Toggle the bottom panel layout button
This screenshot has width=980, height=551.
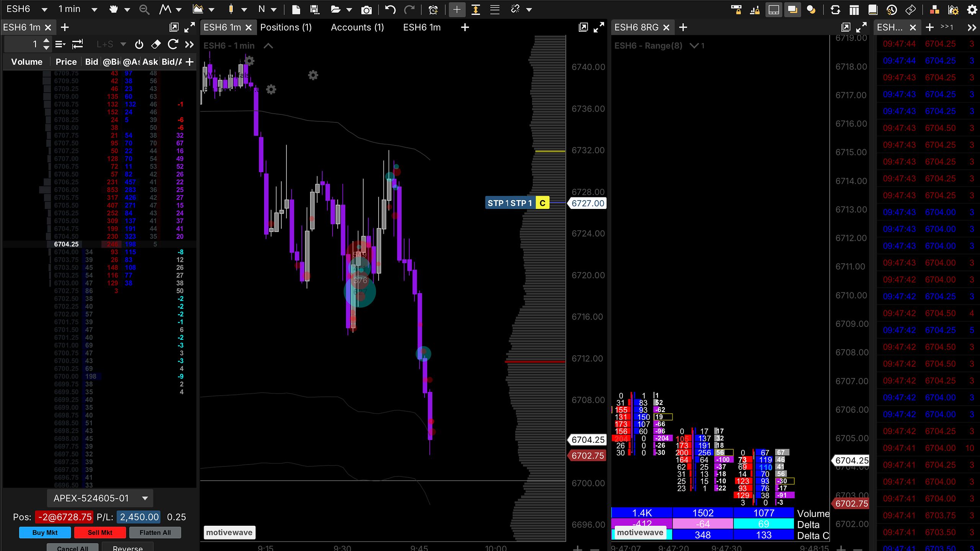774,10
